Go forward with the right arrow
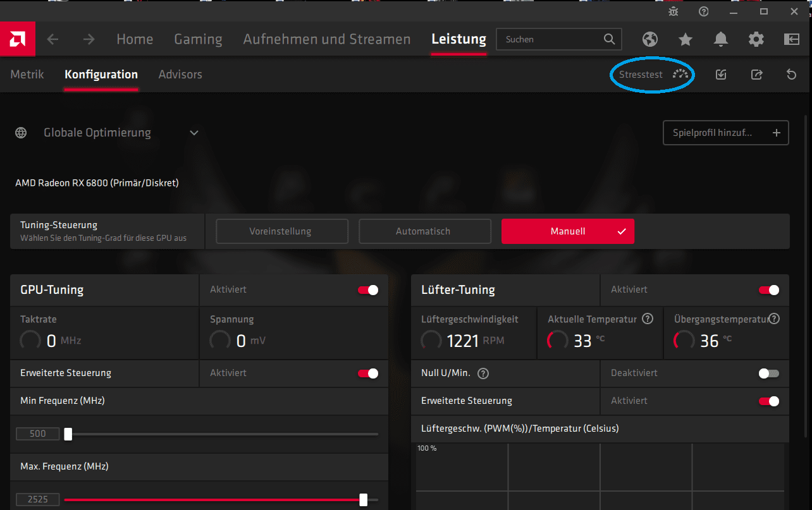Screen dimensions: 812x510 click(89, 39)
